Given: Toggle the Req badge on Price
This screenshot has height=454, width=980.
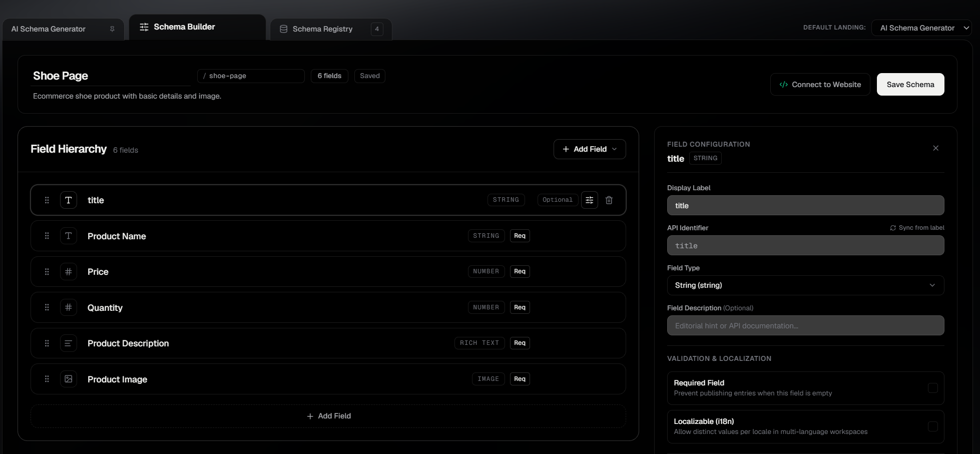Looking at the screenshot, I should (x=520, y=271).
